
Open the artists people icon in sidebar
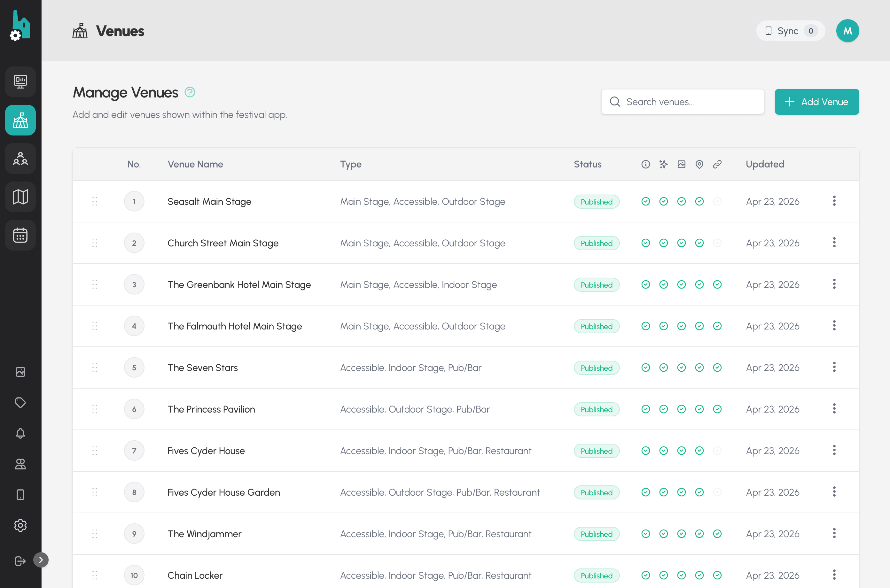tap(20, 159)
